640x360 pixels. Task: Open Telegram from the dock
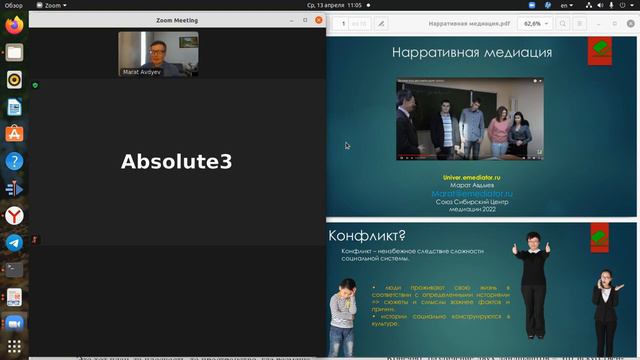coord(14,243)
